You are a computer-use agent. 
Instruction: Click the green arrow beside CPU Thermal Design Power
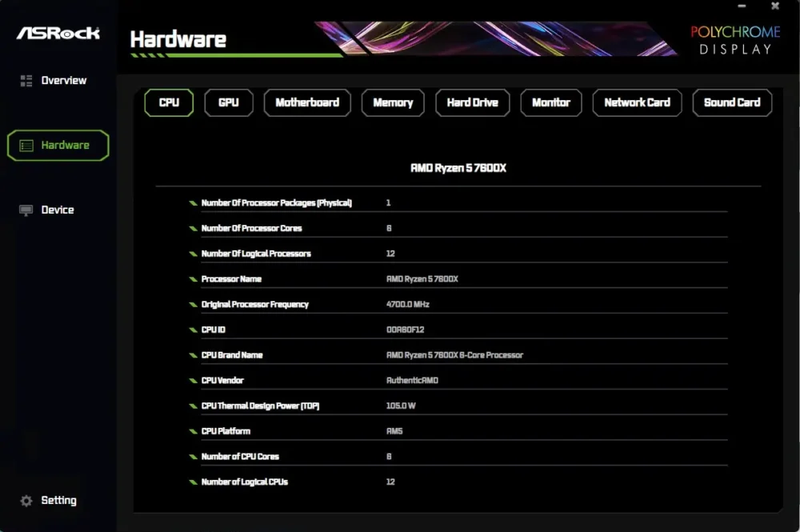point(193,406)
